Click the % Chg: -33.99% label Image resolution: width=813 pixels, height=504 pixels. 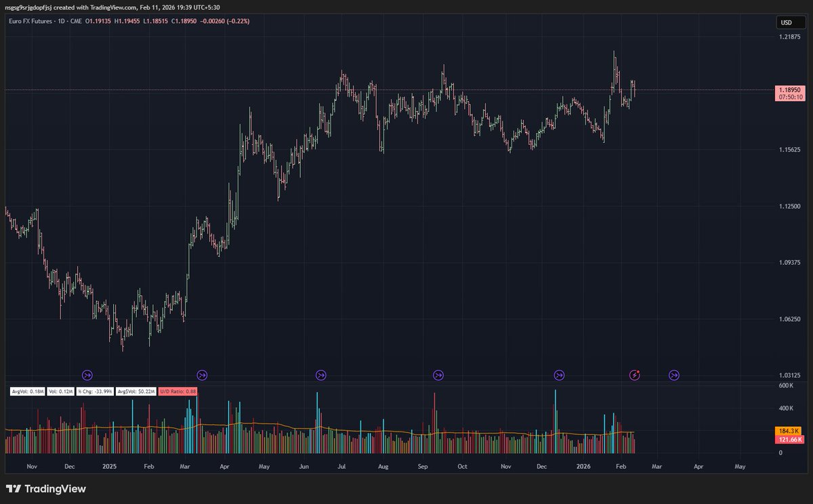95,392
